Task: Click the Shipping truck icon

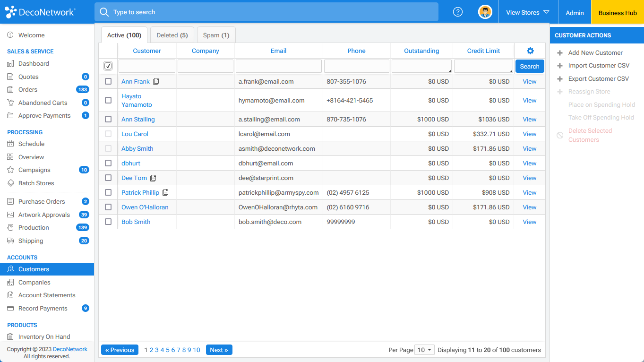Action: tap(10, 241)
